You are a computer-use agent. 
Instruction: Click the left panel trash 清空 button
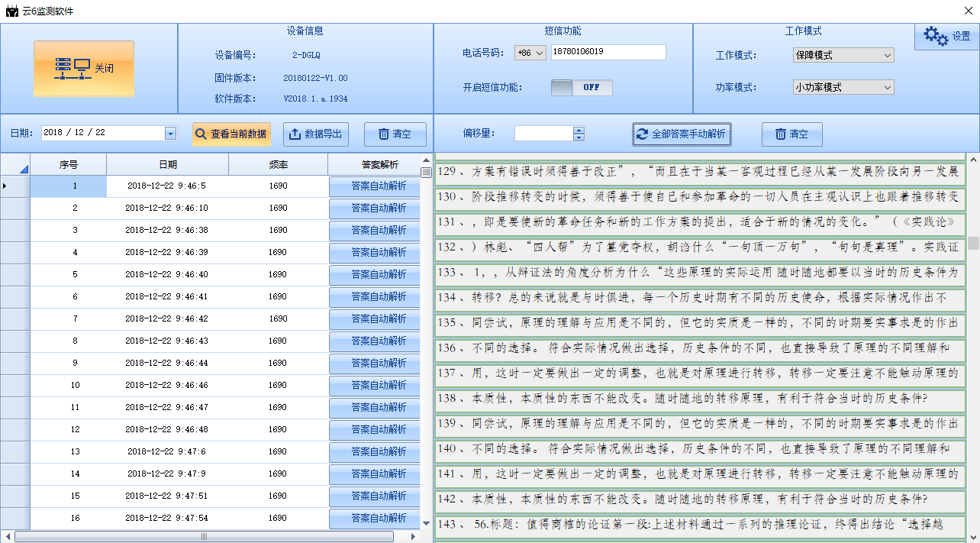click(395, 134)
